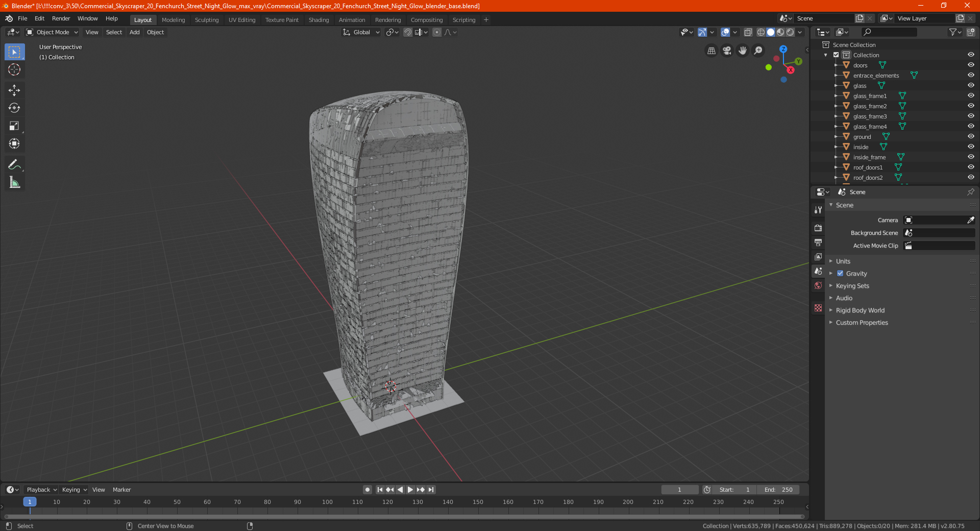Activate the 3D Cursor tool

pos(14,70)
